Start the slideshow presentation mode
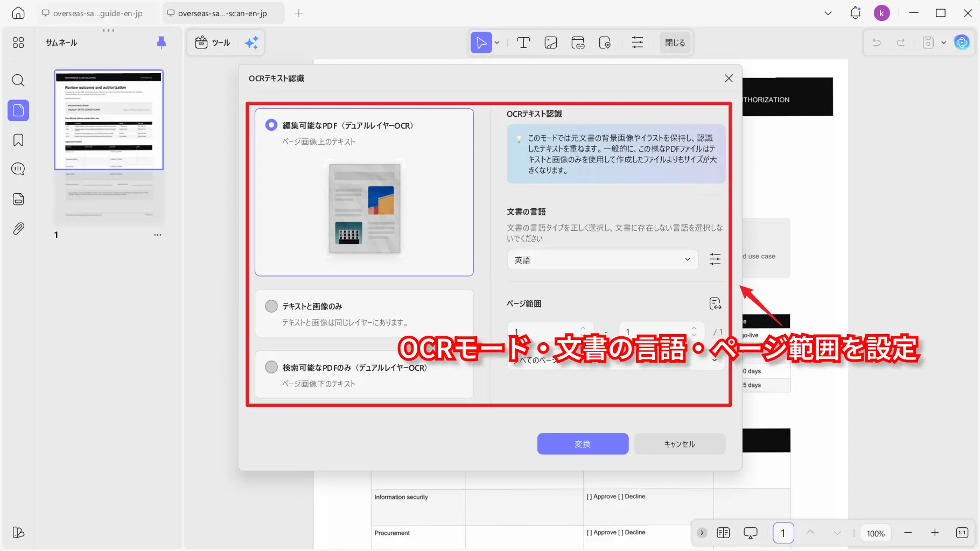The width and height of the screenshot is (980, 551). [750, 533]
